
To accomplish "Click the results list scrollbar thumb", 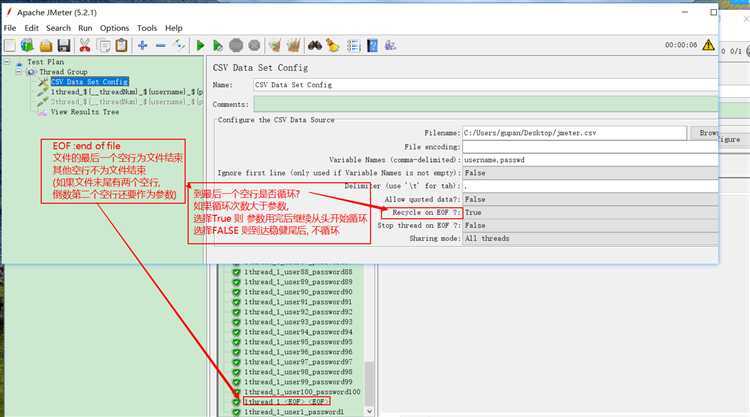I will click(x=369, y=384).
